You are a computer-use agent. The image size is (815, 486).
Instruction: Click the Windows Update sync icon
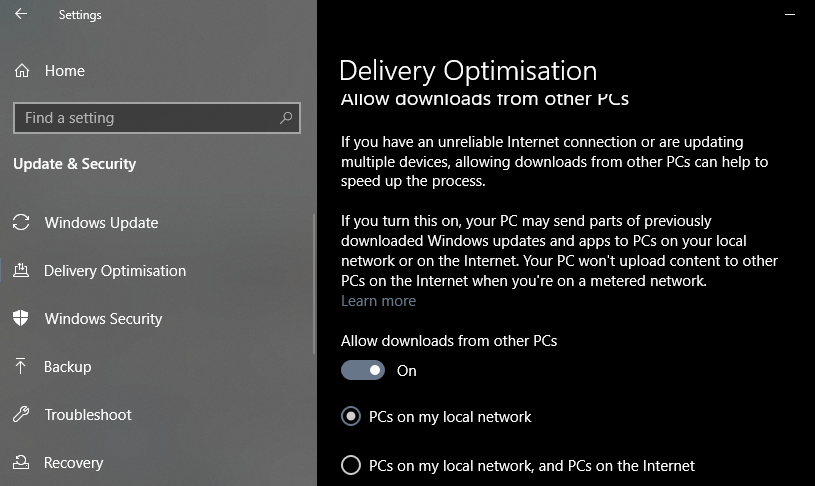point(21,222)
